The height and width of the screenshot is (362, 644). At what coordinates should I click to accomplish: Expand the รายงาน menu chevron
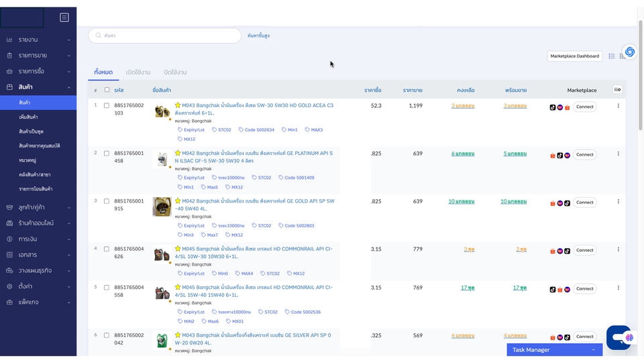pos(68,40)
